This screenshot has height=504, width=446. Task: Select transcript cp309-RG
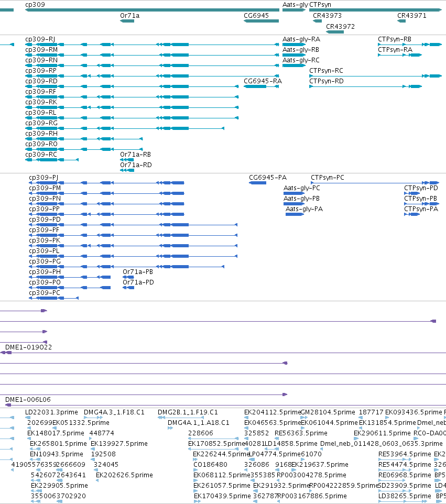(41, 123)
